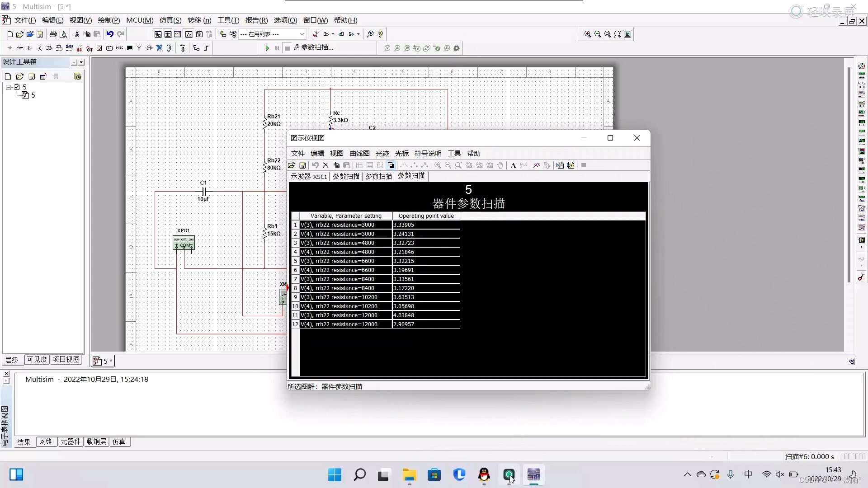Open the 曲线图 menu in grapher window
The image size is (868, 488).
(359, 154)
